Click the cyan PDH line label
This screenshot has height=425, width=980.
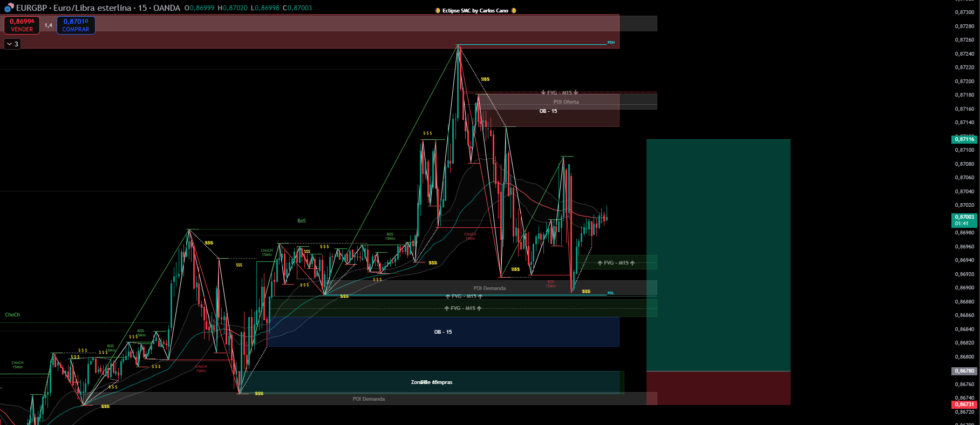[611, 42]
